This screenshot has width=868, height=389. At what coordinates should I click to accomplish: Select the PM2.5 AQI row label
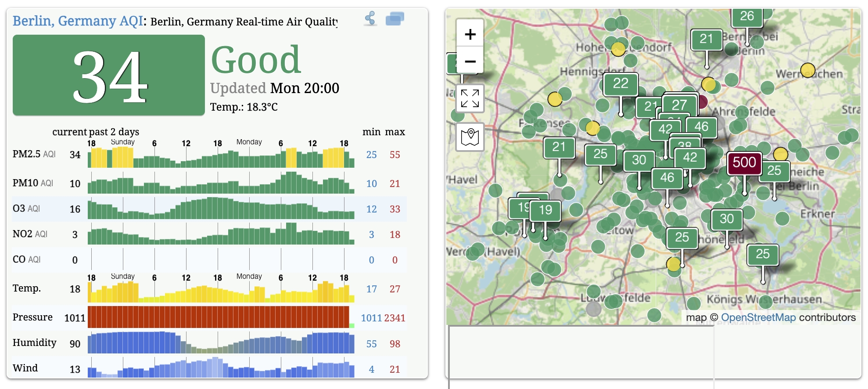[34, 154]
